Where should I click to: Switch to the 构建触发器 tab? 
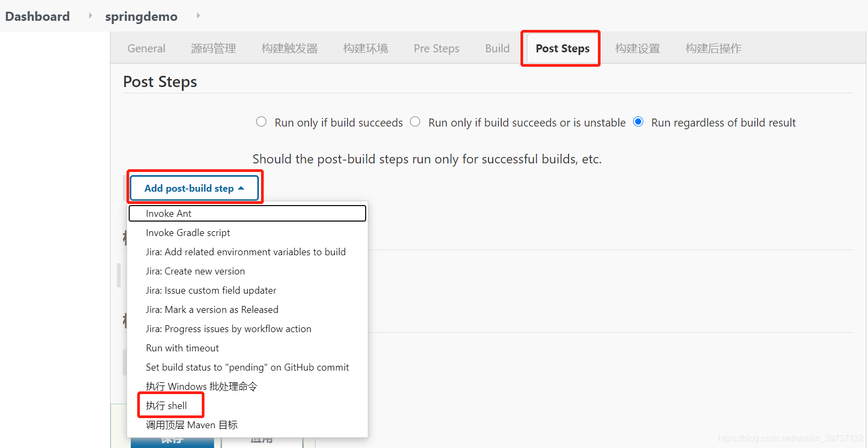pos(290,49)
